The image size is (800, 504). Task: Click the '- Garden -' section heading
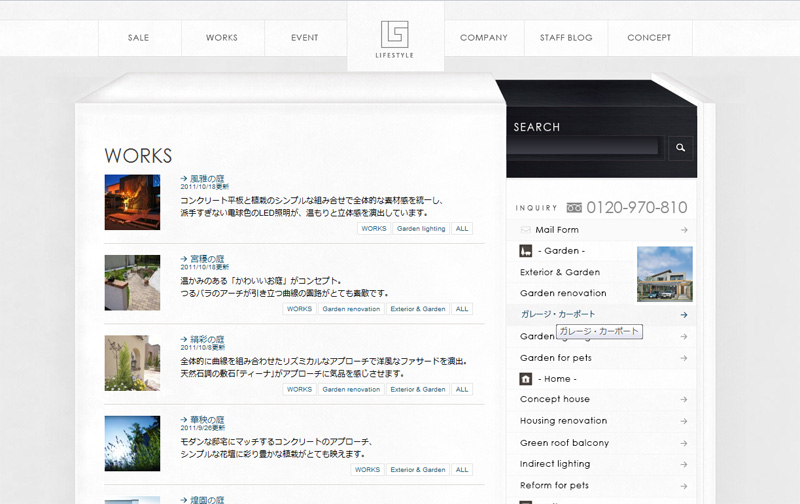(x=561, y=251)
